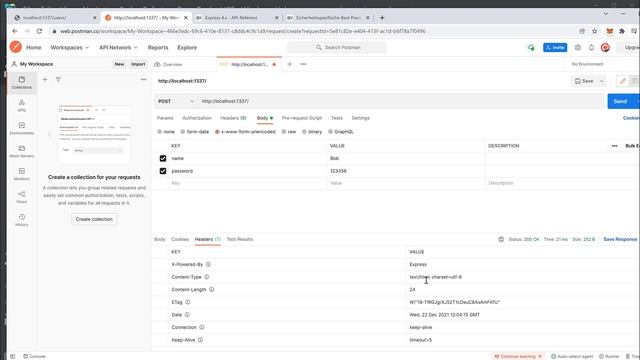640x360 pixels.
Task: Click the Invite button
Action: tap(555, 47)
